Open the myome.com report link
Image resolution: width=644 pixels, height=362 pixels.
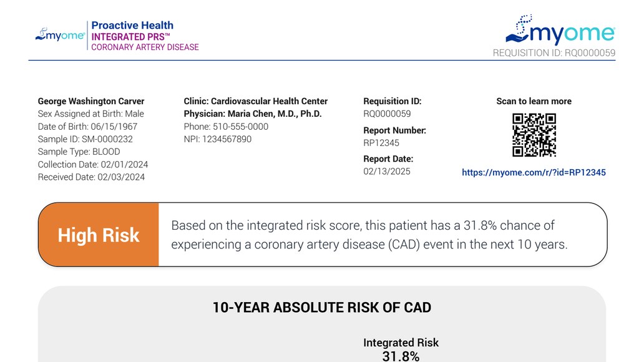tap(534, 172)
